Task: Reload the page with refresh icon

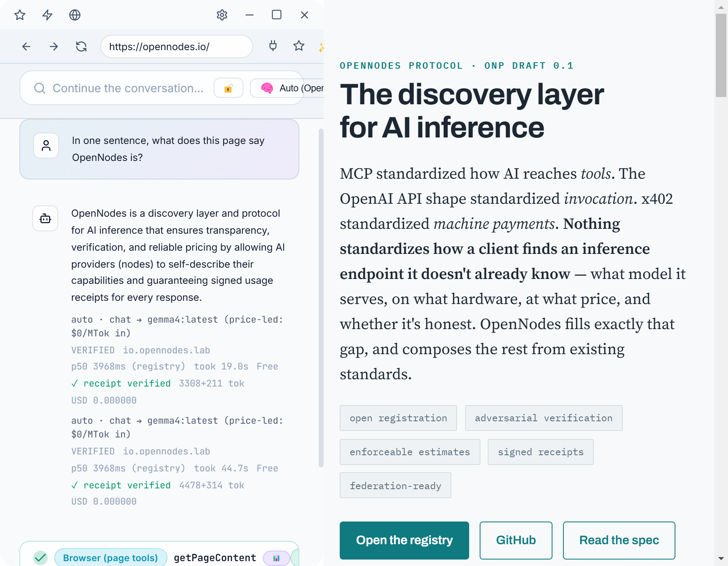Action: coord(81,46)
